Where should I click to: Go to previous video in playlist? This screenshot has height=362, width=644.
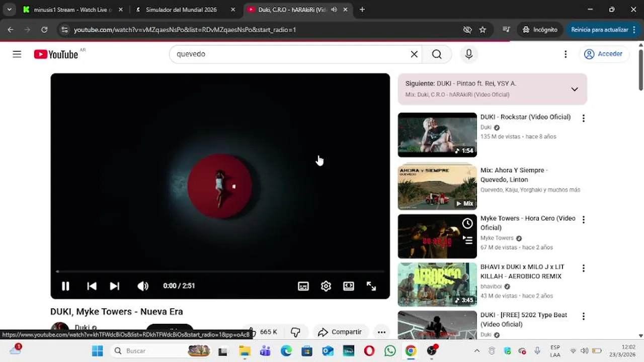(x=92, y=286)
